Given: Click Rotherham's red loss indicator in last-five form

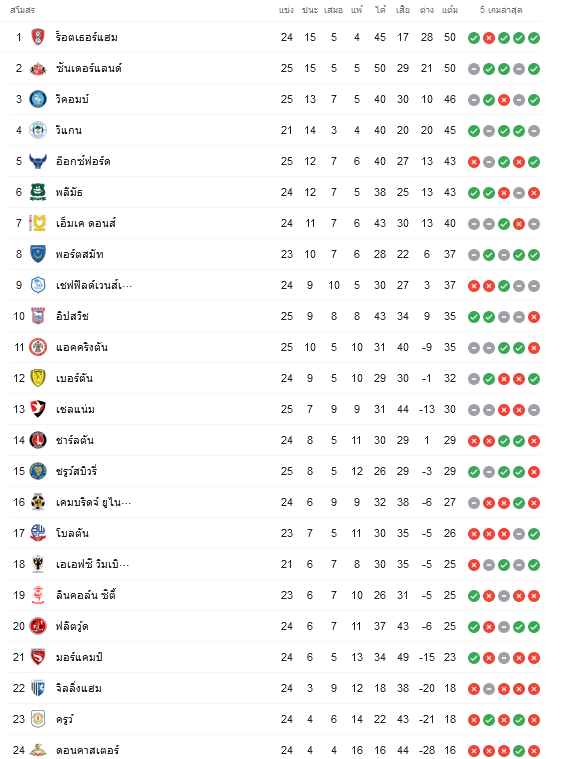Looking at the screenshot, I should [x=489, y=38].
